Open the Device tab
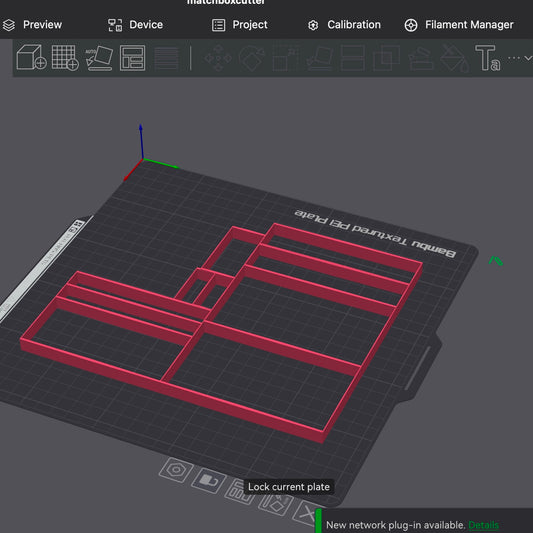Screen dimensions: 533x533 coord(135,25)
